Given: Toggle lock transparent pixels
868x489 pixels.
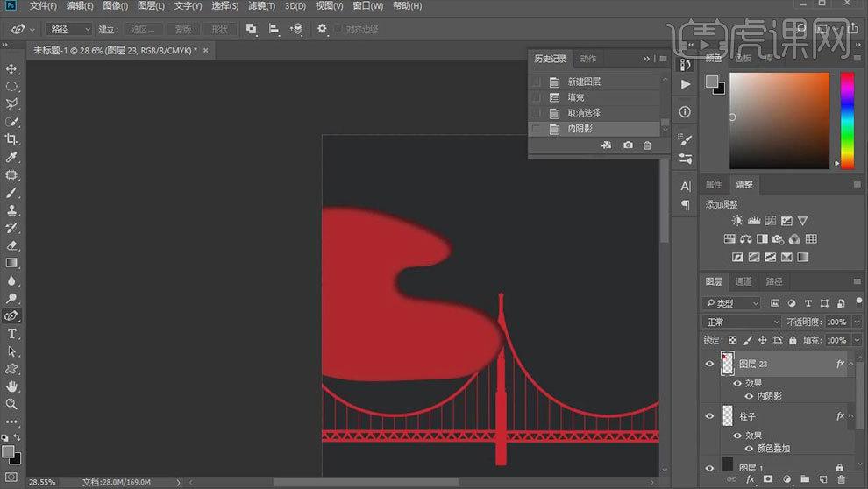Looking at the screenshot, I should click(x=733, y=340).
